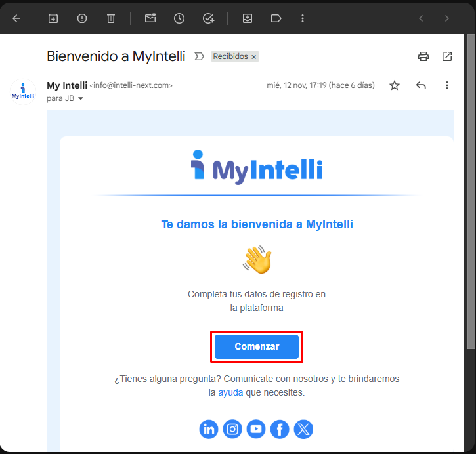Click the back arrow to inbox
The image size is (476, 454).
point(16,18)
